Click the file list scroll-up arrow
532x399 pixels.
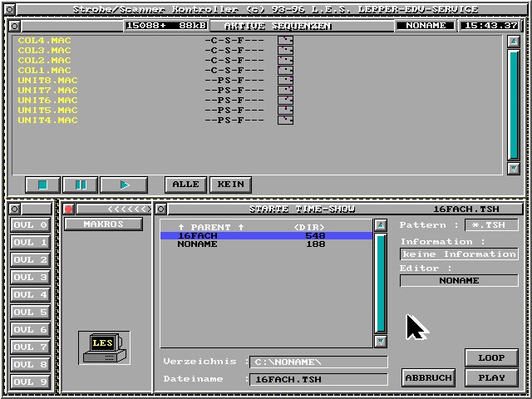[x=381, y=225]
